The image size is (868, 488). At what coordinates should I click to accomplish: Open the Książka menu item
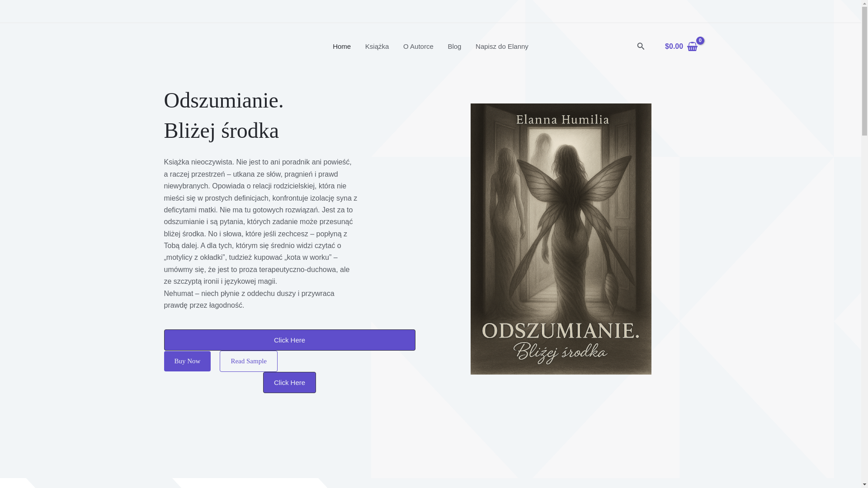pyautogui.click(x=377, y=46)
